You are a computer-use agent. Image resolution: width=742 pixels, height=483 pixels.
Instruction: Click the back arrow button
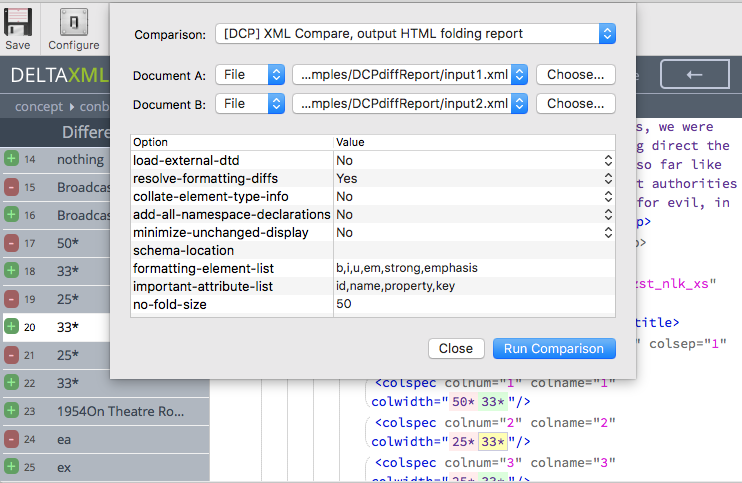pyautogui.click(x=694, y=75)
